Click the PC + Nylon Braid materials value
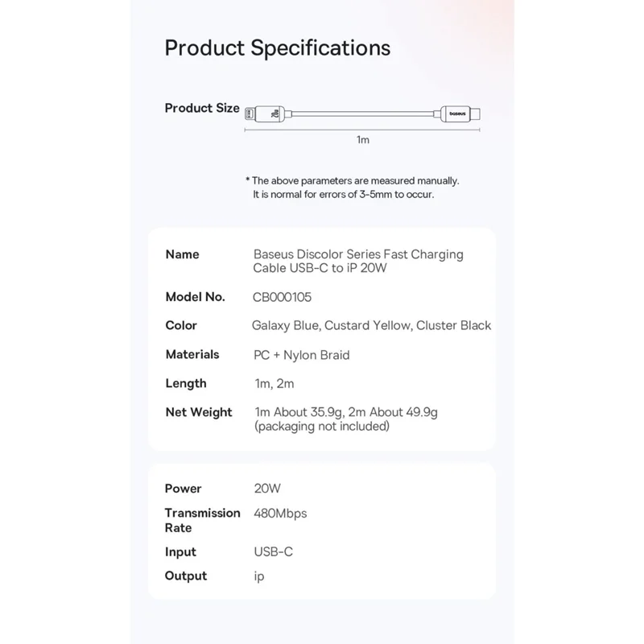The width and height of the screenshot is (644, 644). [301, 355]
